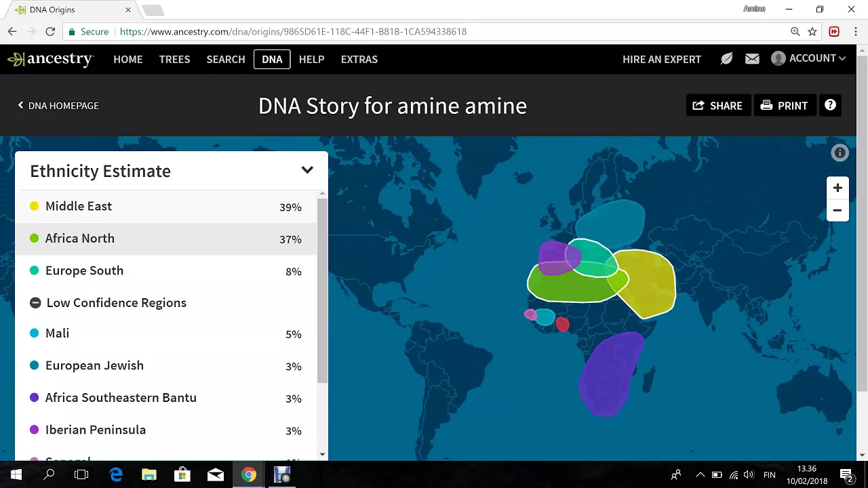Zoom out the map with minus

837,210
